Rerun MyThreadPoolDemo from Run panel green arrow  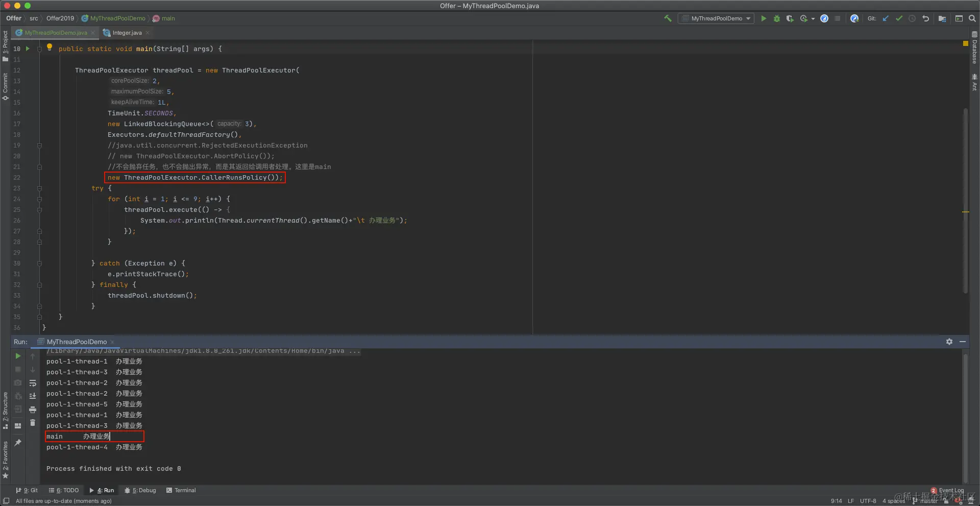tap(18, 356)
